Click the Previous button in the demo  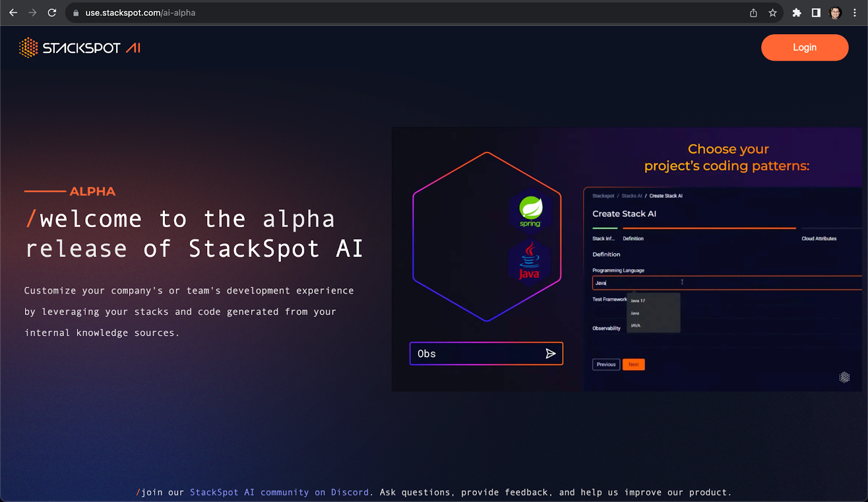(x=606, y=364)
